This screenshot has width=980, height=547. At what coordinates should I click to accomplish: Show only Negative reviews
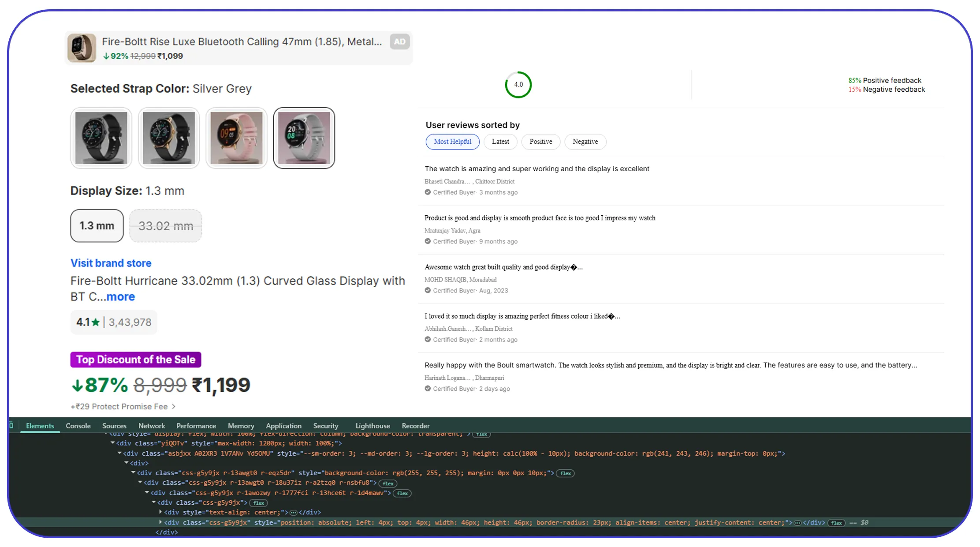(x=585, y=142)
